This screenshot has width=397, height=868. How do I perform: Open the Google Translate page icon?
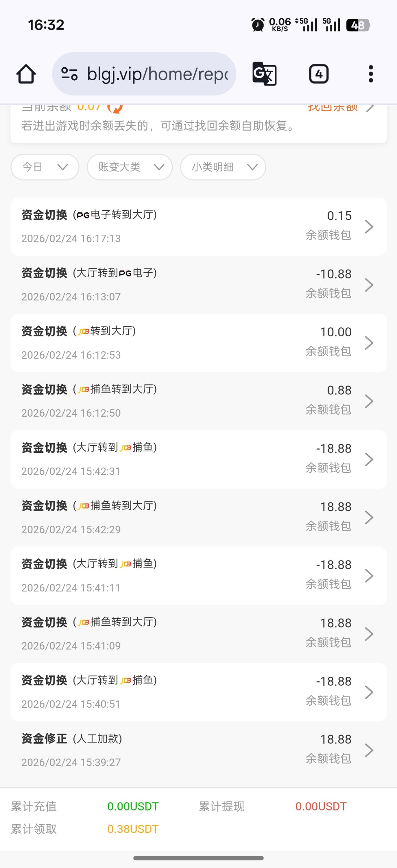[264, 74]
